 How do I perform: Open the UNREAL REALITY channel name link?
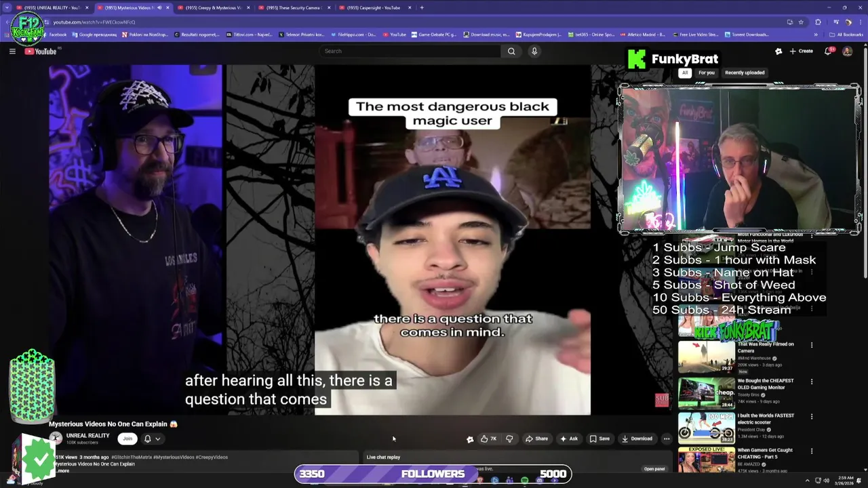coord(87,436)
